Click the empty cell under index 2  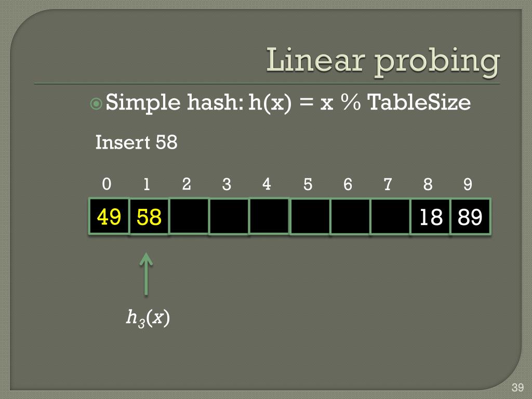(189, 217)
